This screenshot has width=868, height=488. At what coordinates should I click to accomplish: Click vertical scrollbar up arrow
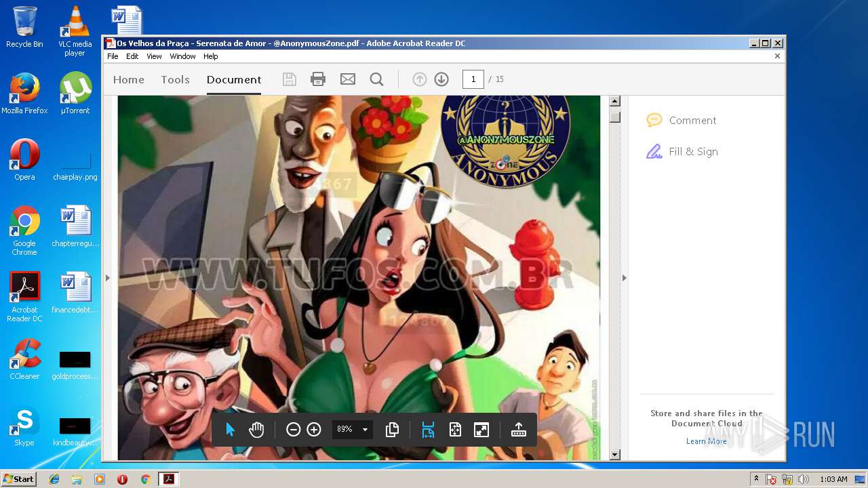[615, 101]
